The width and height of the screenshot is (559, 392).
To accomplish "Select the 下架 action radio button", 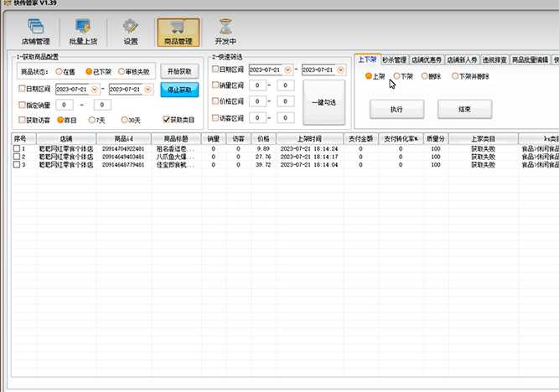I will (x=396, y=76).
